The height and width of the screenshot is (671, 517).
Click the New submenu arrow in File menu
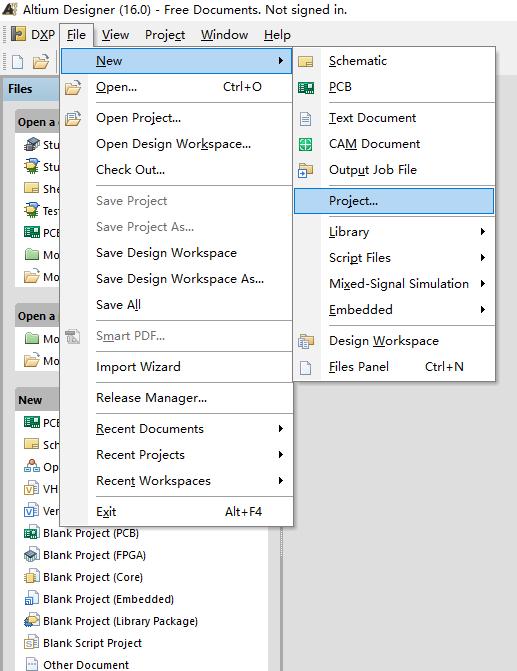[280, 61]
